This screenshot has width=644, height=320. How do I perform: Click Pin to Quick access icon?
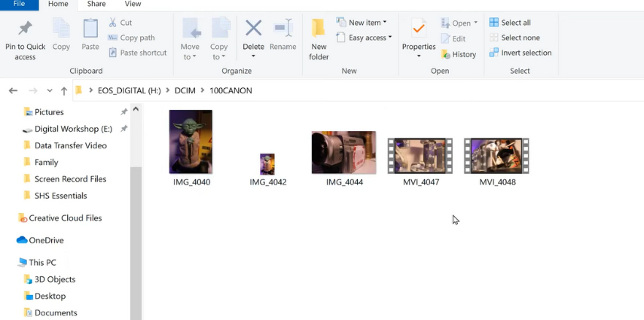coord(25,29)
